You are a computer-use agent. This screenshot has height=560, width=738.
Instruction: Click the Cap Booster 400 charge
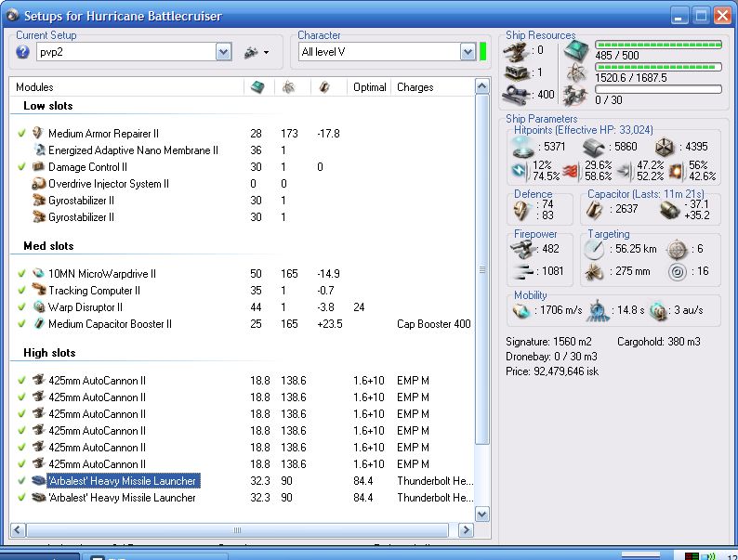(433, 324)
